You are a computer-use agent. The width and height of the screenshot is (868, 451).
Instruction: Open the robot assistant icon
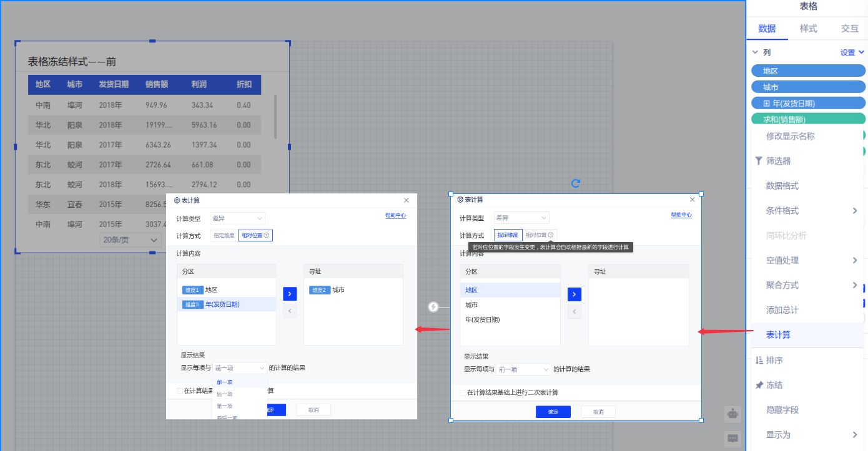[733, 413]
